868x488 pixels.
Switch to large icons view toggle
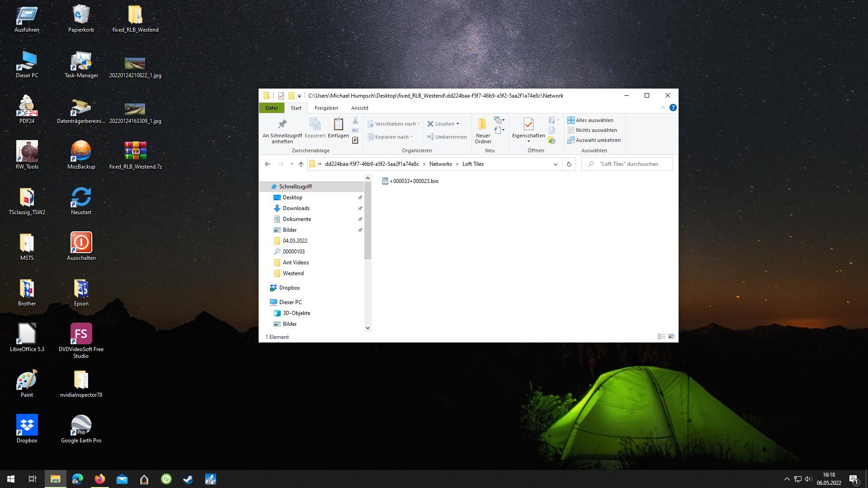tap(671, 337)
